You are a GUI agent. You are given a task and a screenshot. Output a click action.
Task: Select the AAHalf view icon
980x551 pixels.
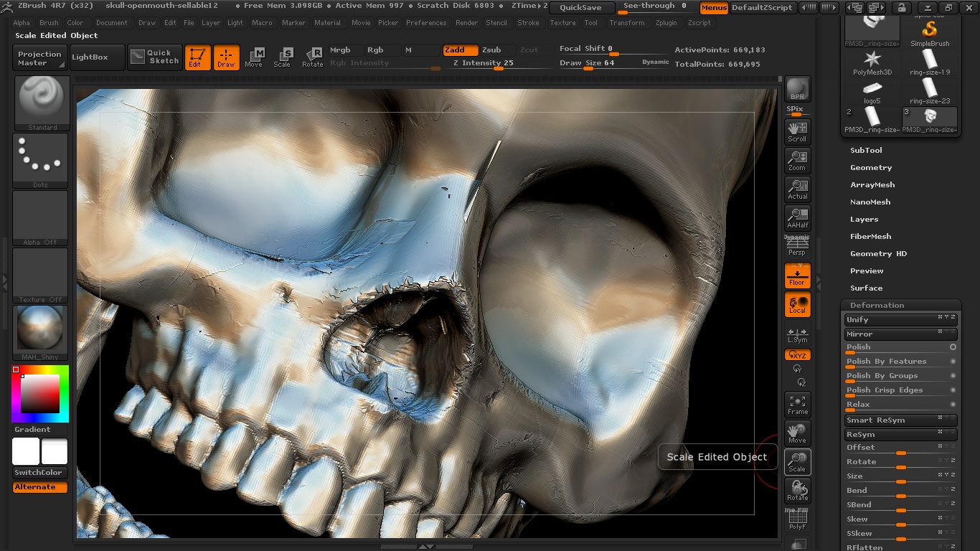click(797, 217)
